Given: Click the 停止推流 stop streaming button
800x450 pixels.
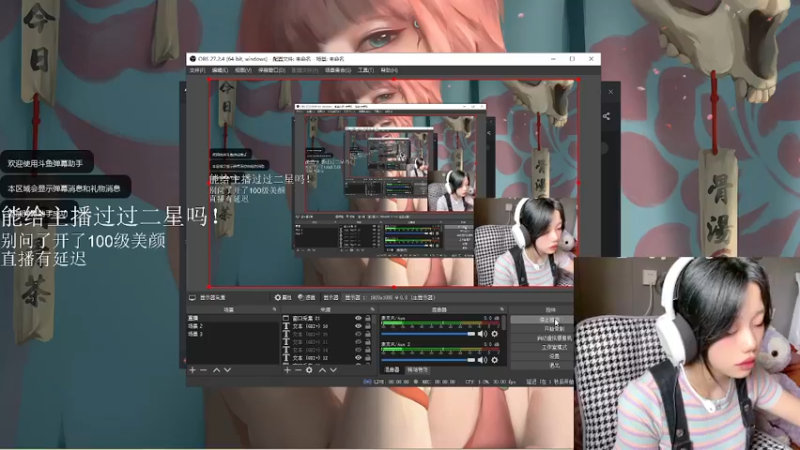Looking at the screenshot, I should pyautogui.click(x=542, y=320).
